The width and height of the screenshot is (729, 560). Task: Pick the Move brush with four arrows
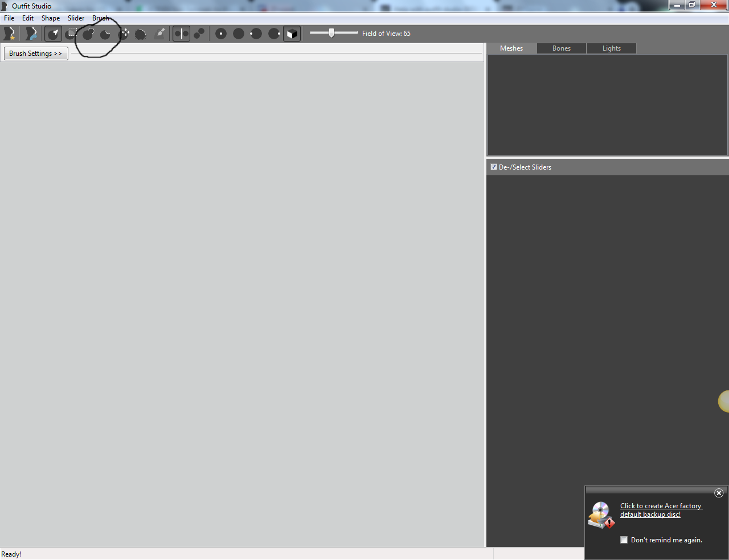[124, 34]
